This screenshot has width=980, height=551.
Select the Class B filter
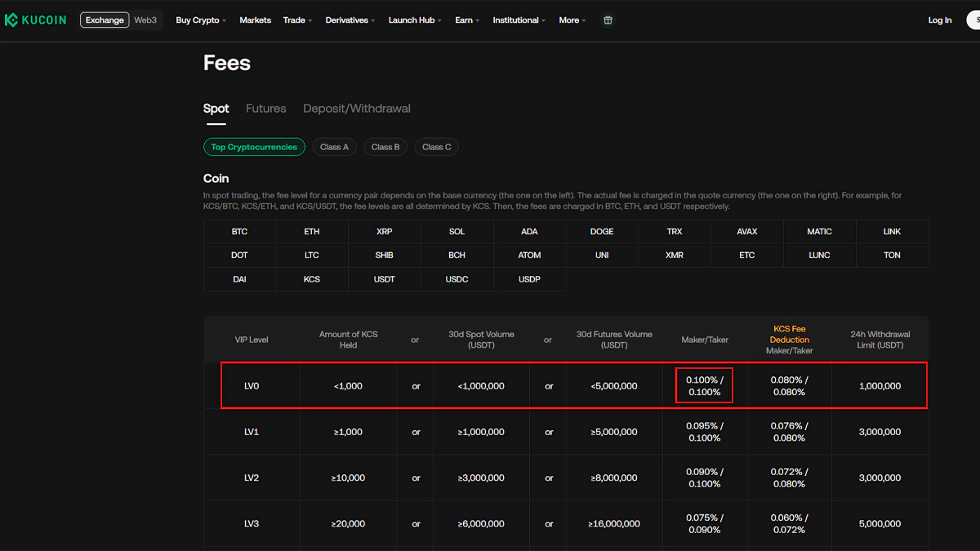[x=385, y=147]
